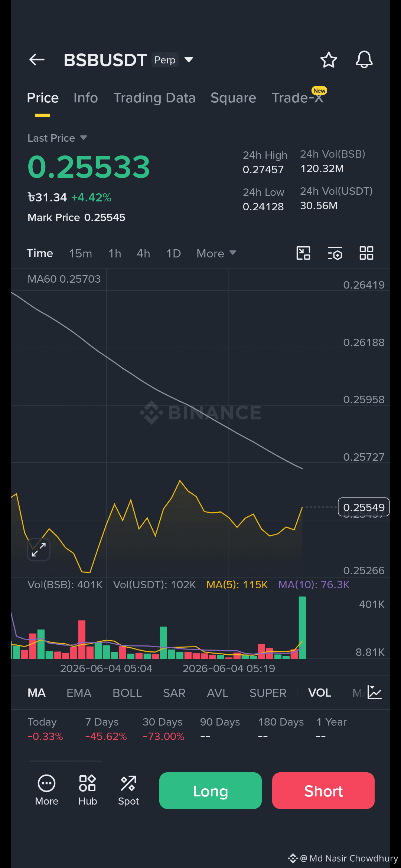401x868 pixels.
Task: Select the 15m time interval
Action: coord(81,253)
